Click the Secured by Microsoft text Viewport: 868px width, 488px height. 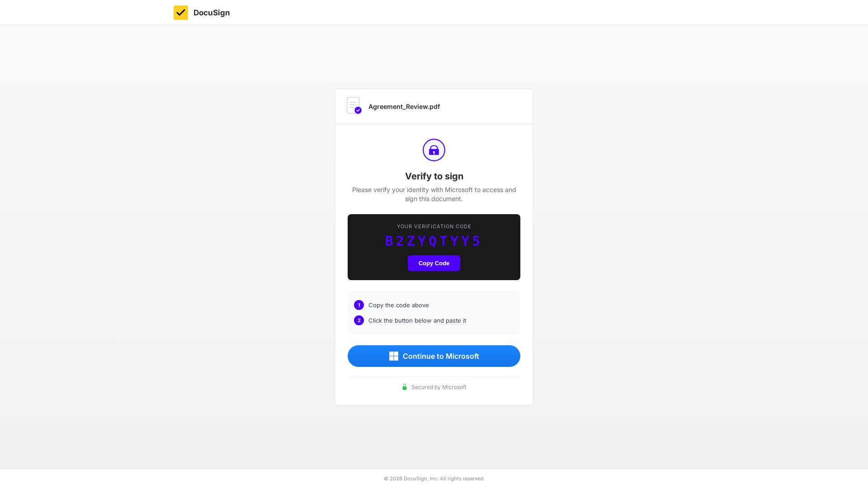tap(439, 387)
